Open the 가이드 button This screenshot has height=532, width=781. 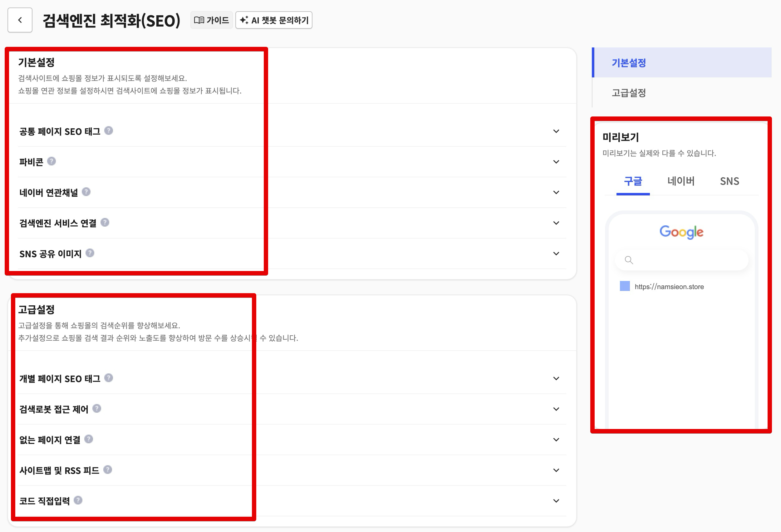[211, 20]
